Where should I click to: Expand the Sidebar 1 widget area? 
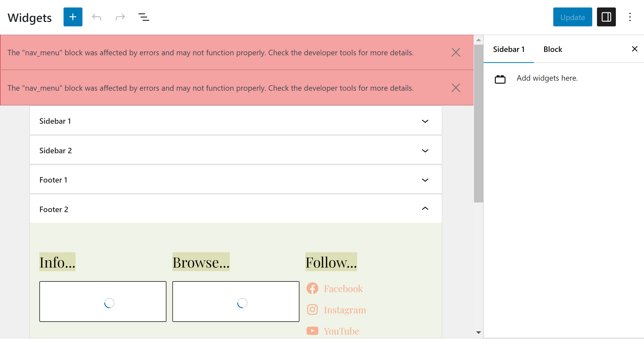point(425,121)
